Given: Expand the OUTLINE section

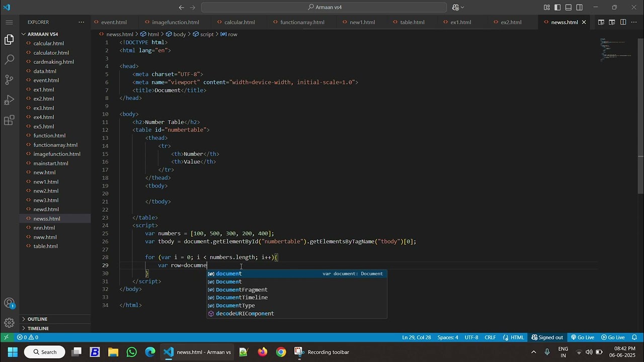Looking at the screenshot, I should tap(37, 319).
